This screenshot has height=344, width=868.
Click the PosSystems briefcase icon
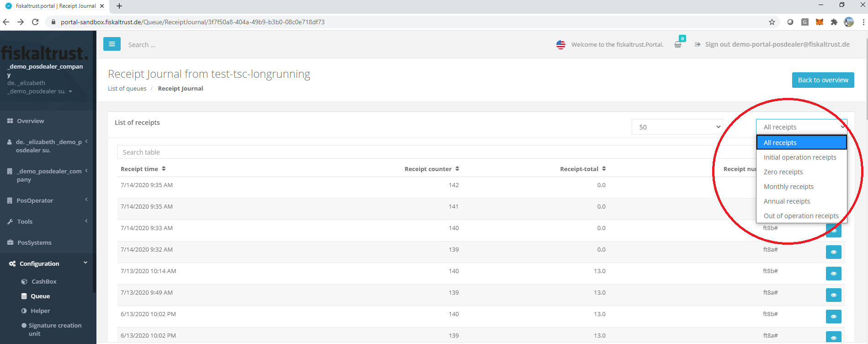10,242
